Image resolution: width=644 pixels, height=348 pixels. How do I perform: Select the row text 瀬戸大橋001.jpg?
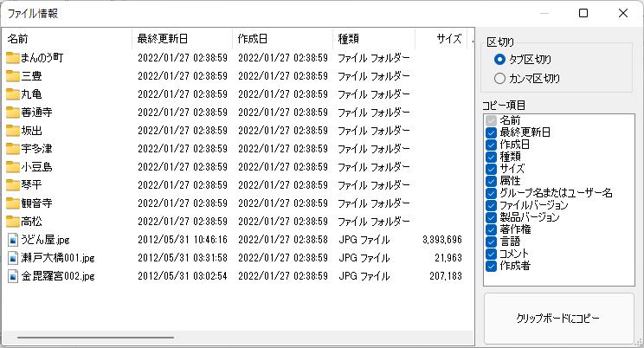tap(58, 258)
